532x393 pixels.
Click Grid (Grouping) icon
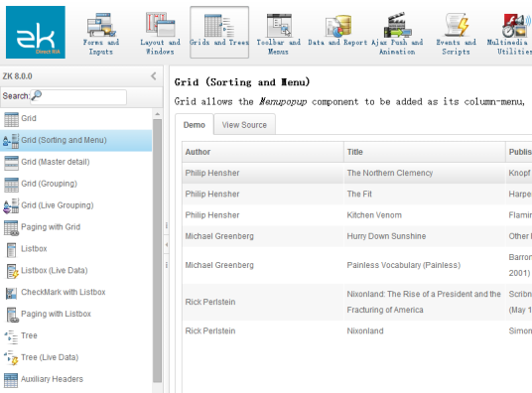coord(11,185)
